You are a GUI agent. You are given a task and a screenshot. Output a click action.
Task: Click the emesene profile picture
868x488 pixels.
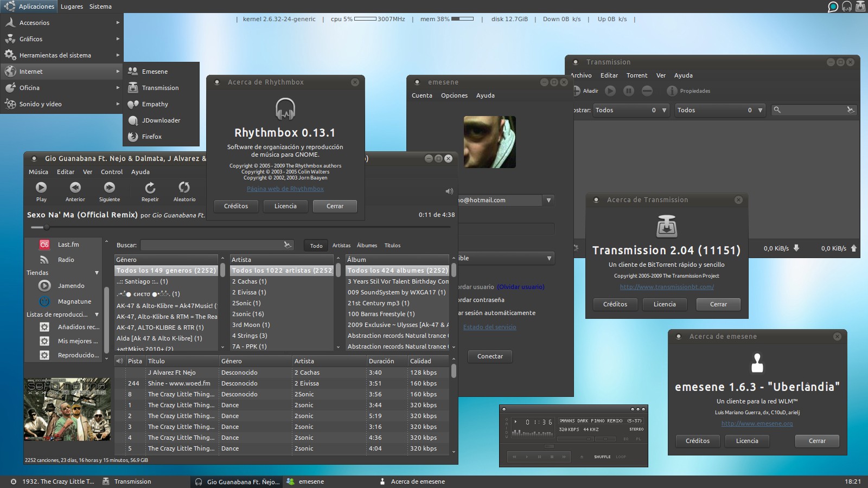coord(489,142)
